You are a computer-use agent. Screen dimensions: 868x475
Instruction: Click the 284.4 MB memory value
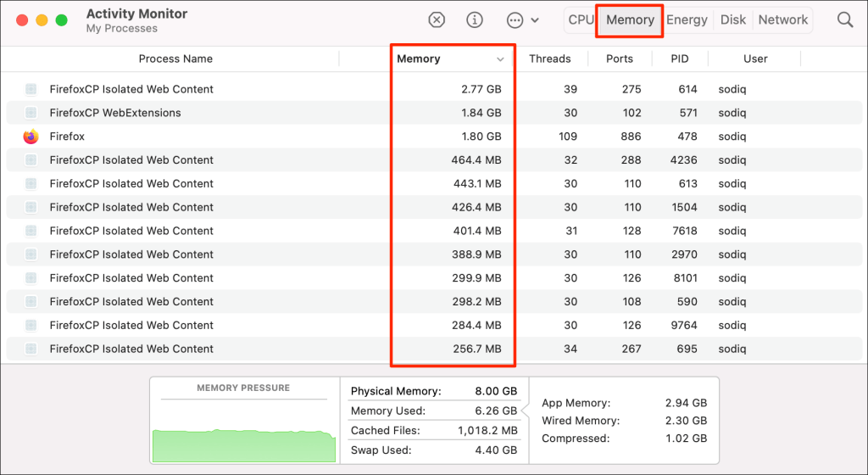coord(476,326)
